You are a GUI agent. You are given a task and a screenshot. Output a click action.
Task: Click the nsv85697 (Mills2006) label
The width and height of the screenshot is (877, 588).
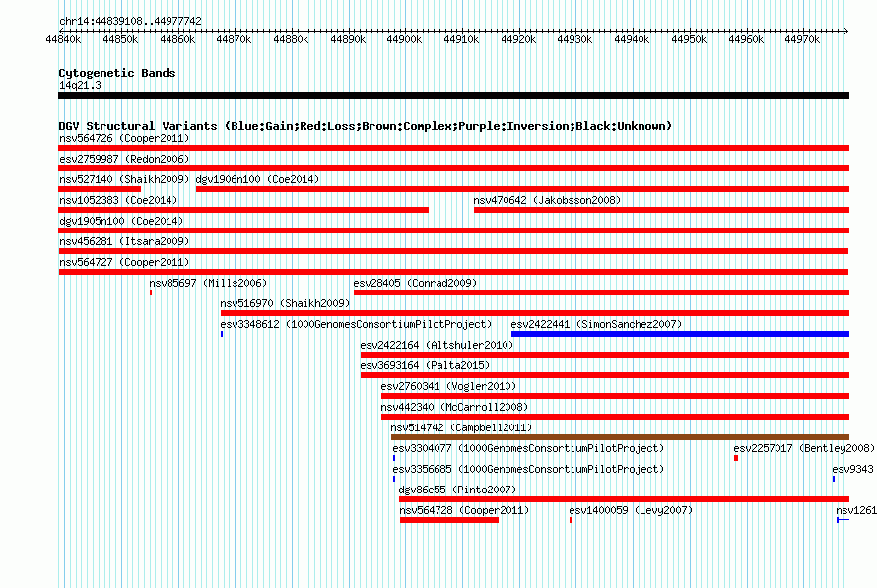click(208, 283)
